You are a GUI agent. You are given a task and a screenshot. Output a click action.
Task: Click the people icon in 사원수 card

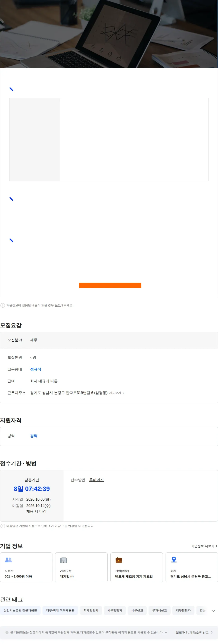[8, 560]
